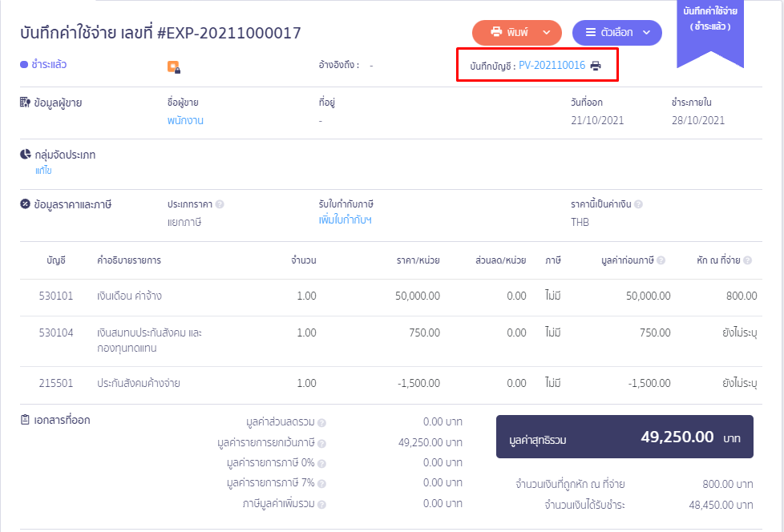Click the net total box 49,250.00 บาท
784x532 pixels.
click(624, 437)
